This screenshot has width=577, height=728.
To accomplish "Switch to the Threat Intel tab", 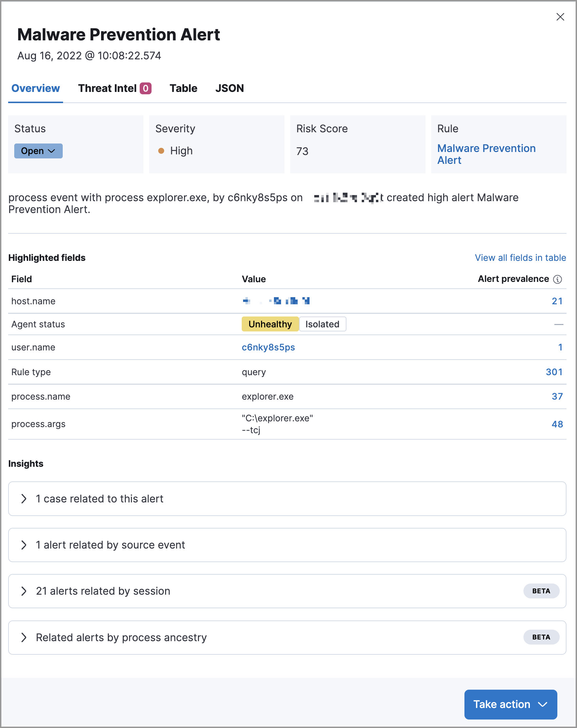I will (x=107, y=88).
